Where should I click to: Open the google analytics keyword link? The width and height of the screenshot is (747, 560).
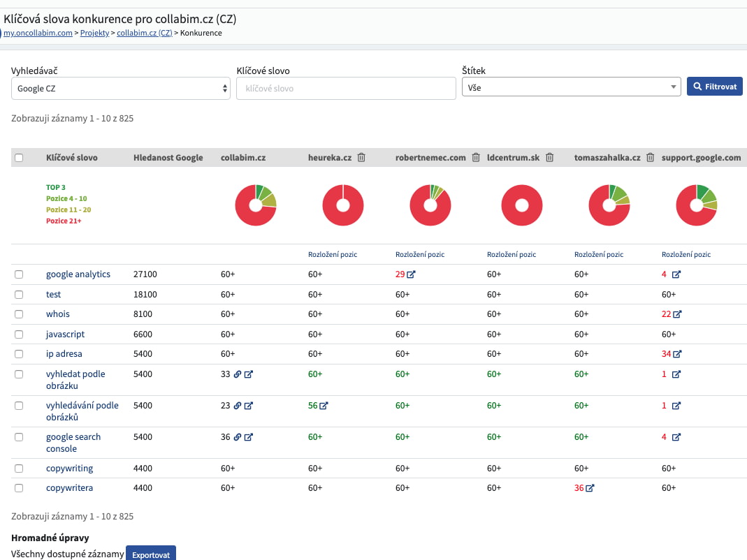78,274
